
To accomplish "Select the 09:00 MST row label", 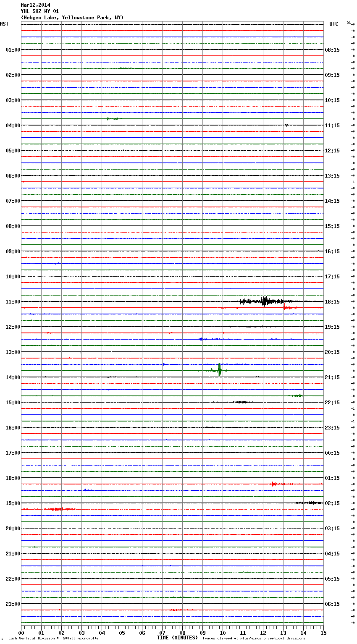I will [13, 251].
